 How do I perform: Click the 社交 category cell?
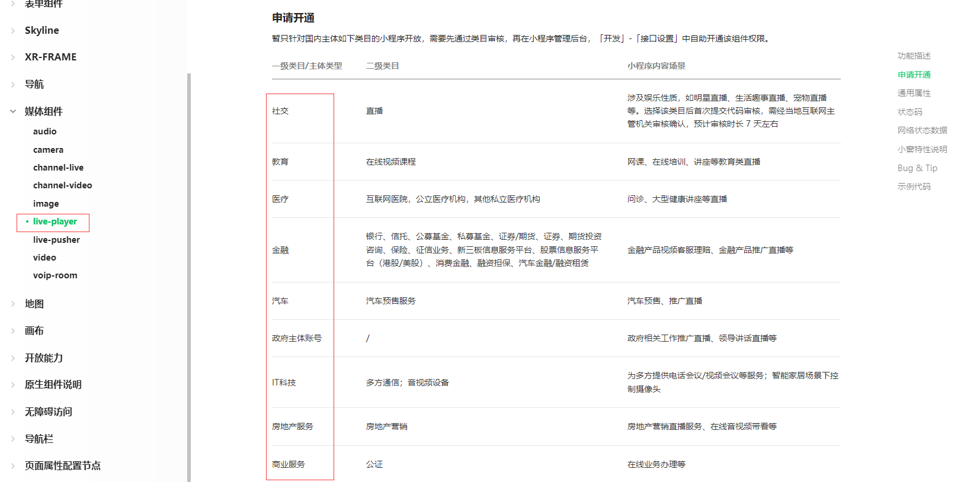coord(280,111)
